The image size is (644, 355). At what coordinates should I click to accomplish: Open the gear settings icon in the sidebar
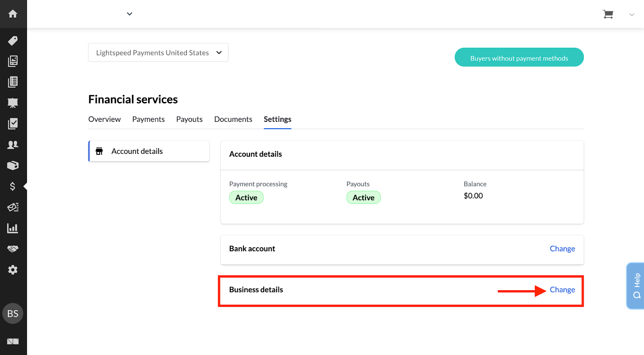point(13,270)
